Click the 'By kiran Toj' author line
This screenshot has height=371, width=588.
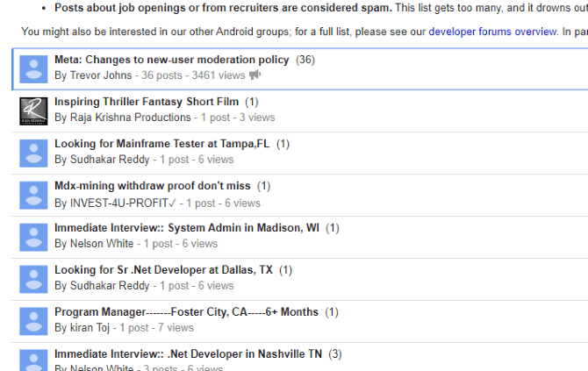click(x=86, y=328)
